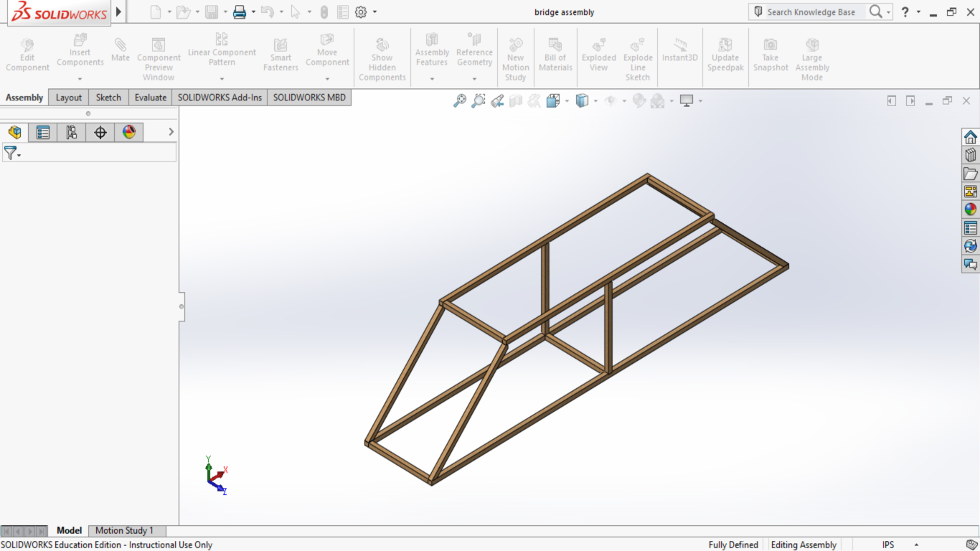The height and width of the screenshot is (551, 980).
Task: Toggle the Instant3D tool
Action: click(x=680, y=50)
